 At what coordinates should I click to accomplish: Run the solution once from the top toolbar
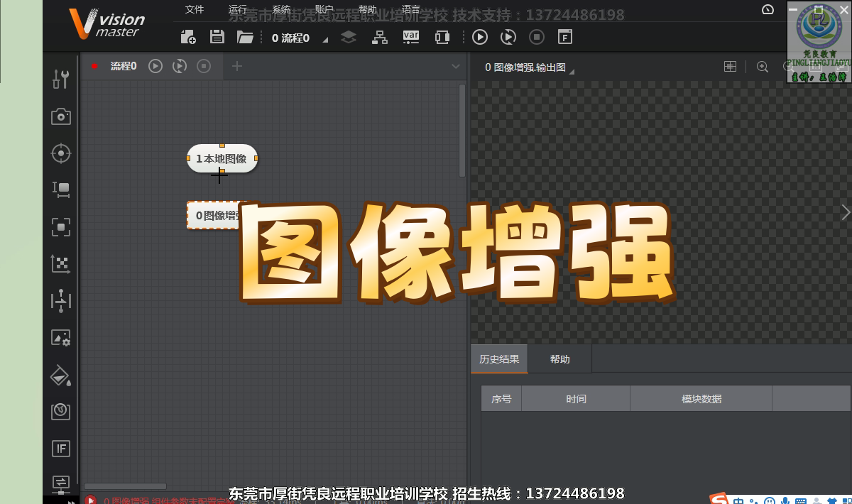point(480,37)
